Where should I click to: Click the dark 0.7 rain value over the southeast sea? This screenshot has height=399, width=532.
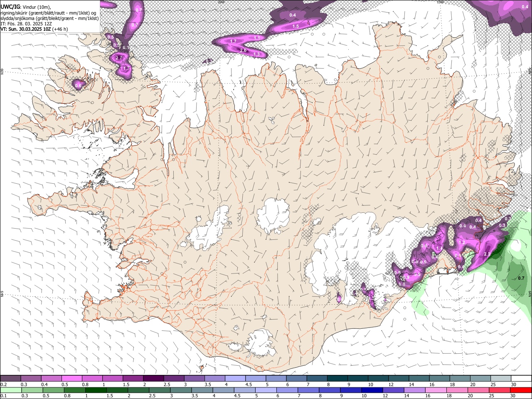click(521, 278)
